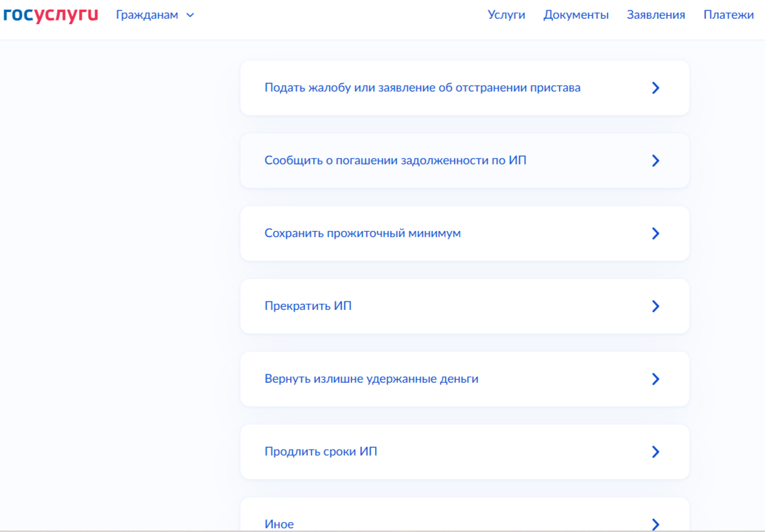765x532 pixels.
Task: Choose Вернуть излишне удержанные деньги text
Action: point(371,379)
